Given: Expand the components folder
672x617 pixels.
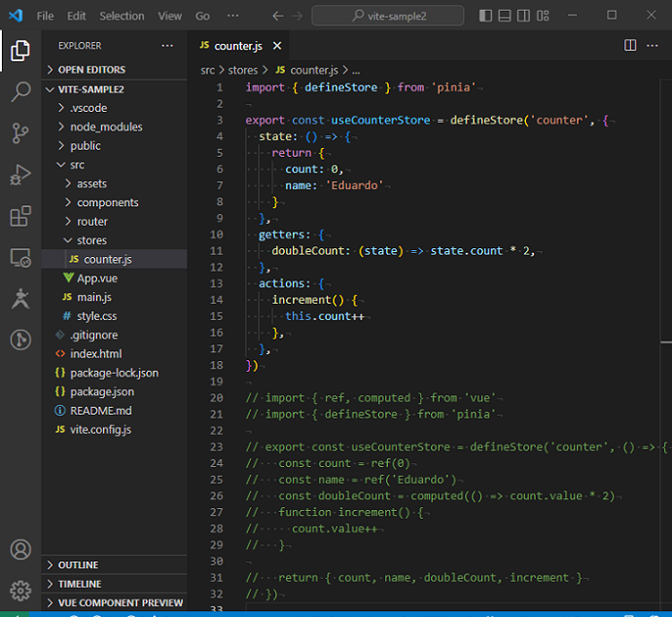Looking at the screenshot, I should coord(114,202).
